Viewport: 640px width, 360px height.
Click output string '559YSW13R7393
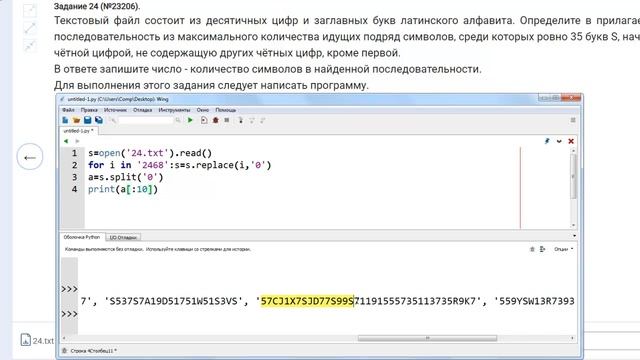[534, 301]
